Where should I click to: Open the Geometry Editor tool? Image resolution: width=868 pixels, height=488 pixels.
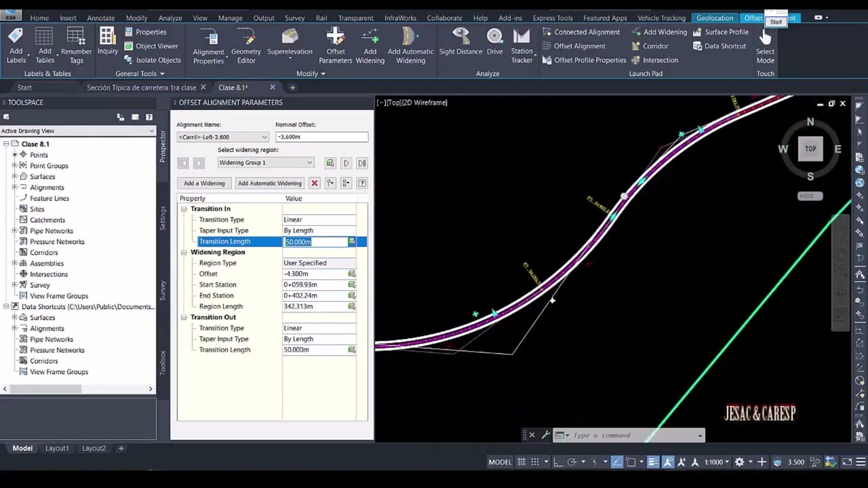point(246,45)
